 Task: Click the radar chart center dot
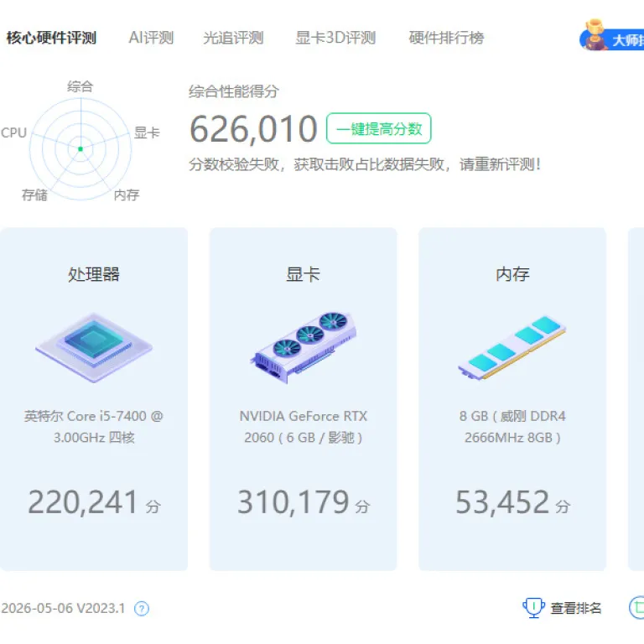point(80,149)
